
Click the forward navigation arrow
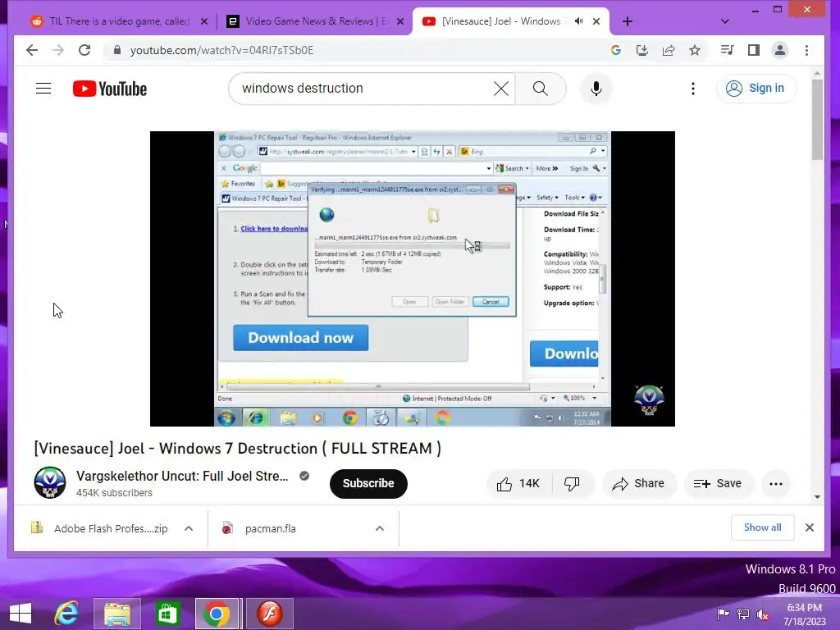(58, 50)
